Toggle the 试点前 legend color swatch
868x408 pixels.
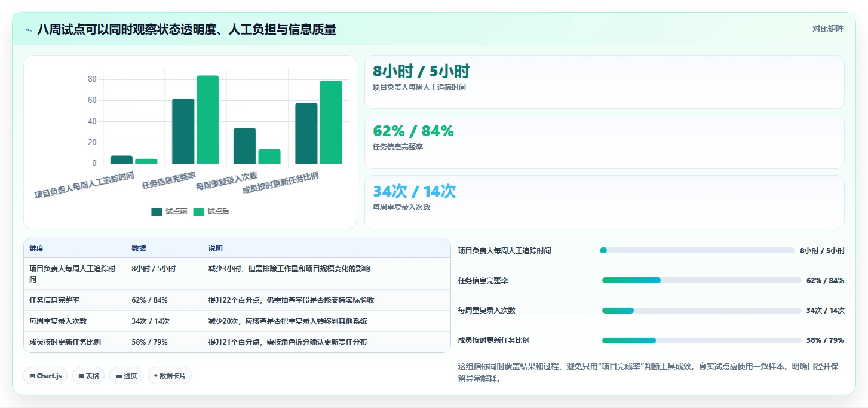(157, 211)
